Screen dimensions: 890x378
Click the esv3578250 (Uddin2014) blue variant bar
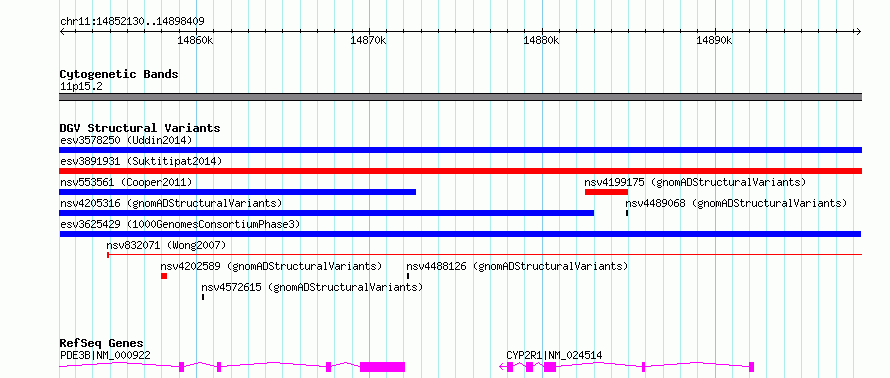(460, 150)
